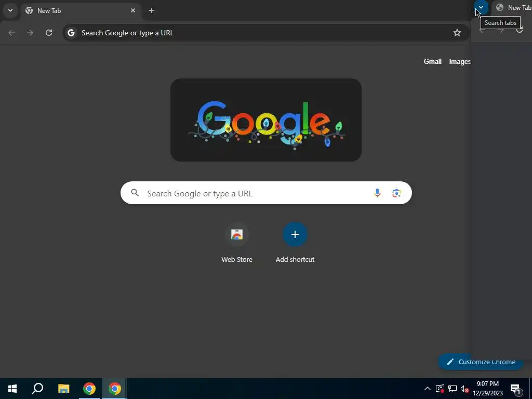Click the muted volume tray icon
The height and width of the screenshot is (399, 532).
[x=464, y=389]
